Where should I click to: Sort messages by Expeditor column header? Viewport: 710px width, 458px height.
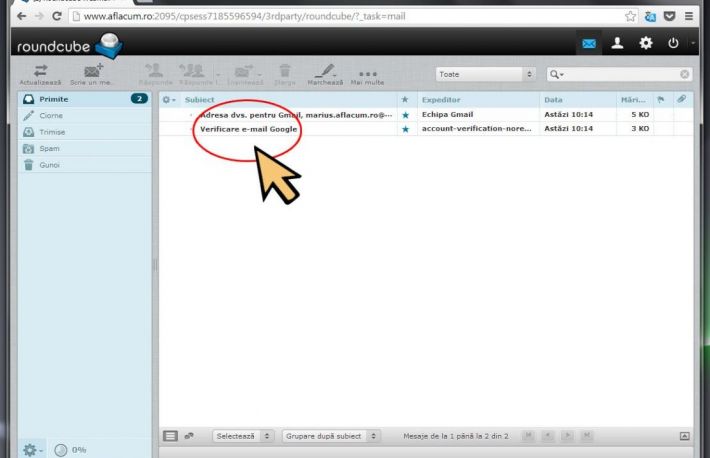tap(440, 100)
